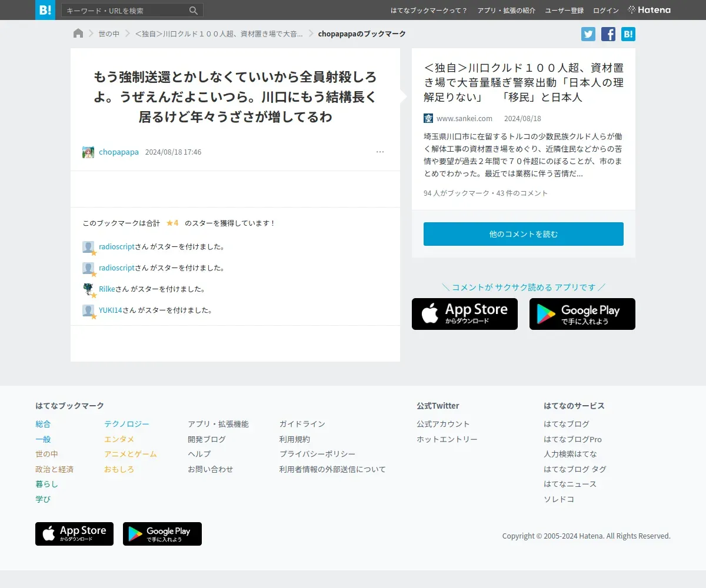Open はてなブログ service link
Viewport: 706px width, 588px height.
coord(566,424)
